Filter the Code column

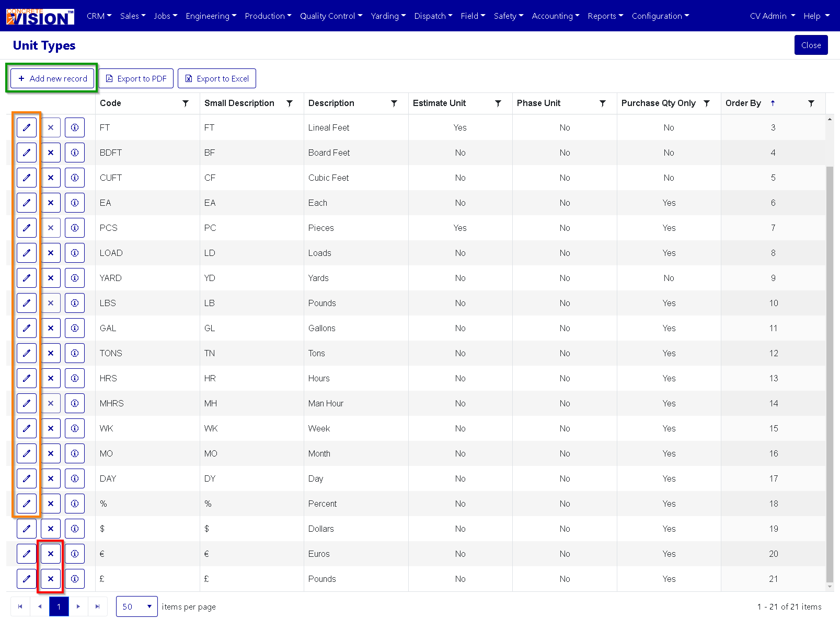click(x=186, y=103)
